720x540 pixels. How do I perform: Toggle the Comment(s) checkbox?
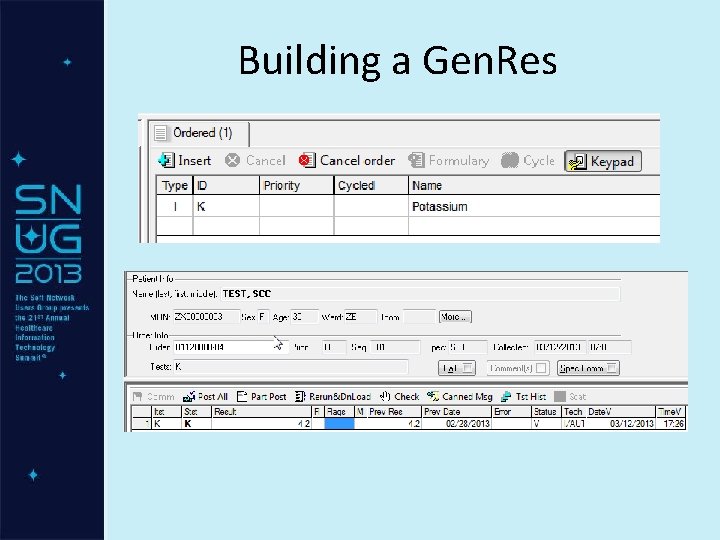tap(541, 368)
